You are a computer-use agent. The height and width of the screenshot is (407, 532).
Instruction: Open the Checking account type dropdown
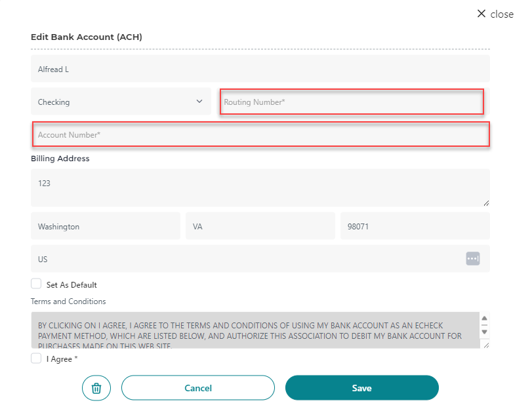(121, 102)
